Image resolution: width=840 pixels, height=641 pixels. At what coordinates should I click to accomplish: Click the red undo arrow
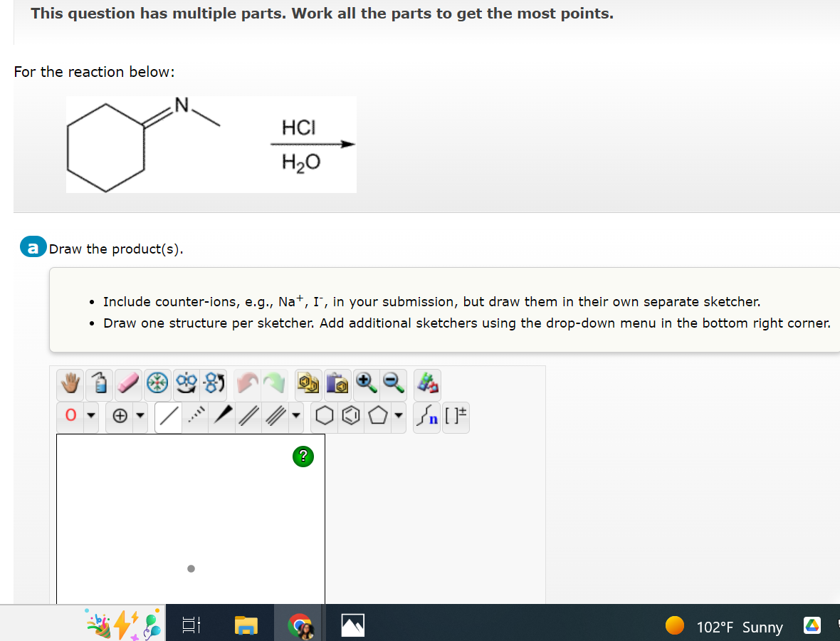tap(247, 384)
